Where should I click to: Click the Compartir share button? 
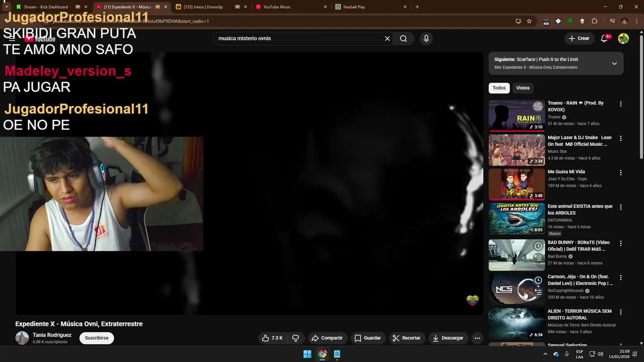(x=327, y=338)
